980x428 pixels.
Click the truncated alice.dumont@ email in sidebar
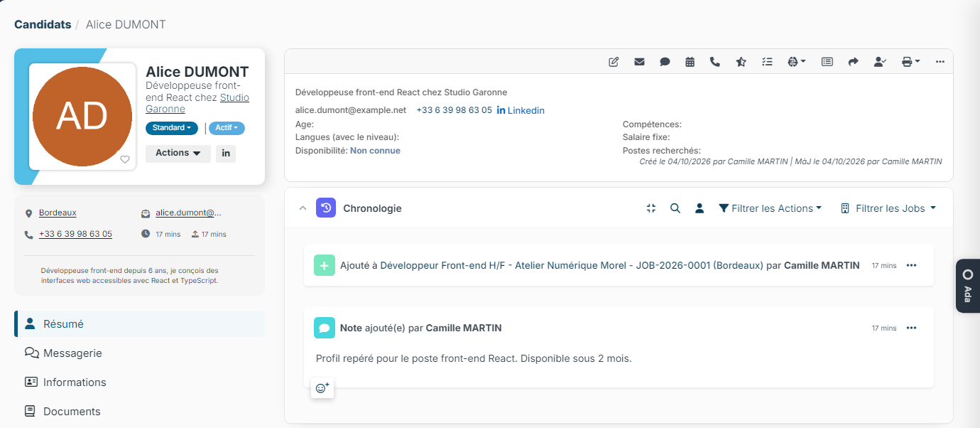tap(189, 213)
